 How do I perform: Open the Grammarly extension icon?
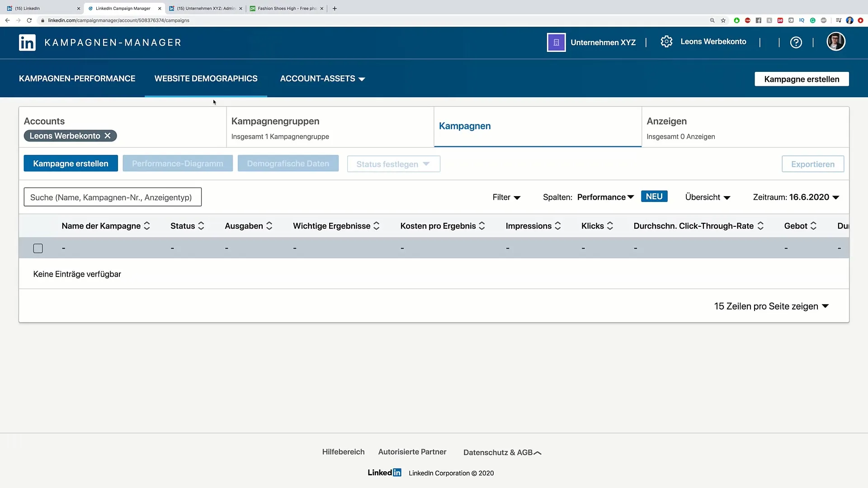[812, 20]
